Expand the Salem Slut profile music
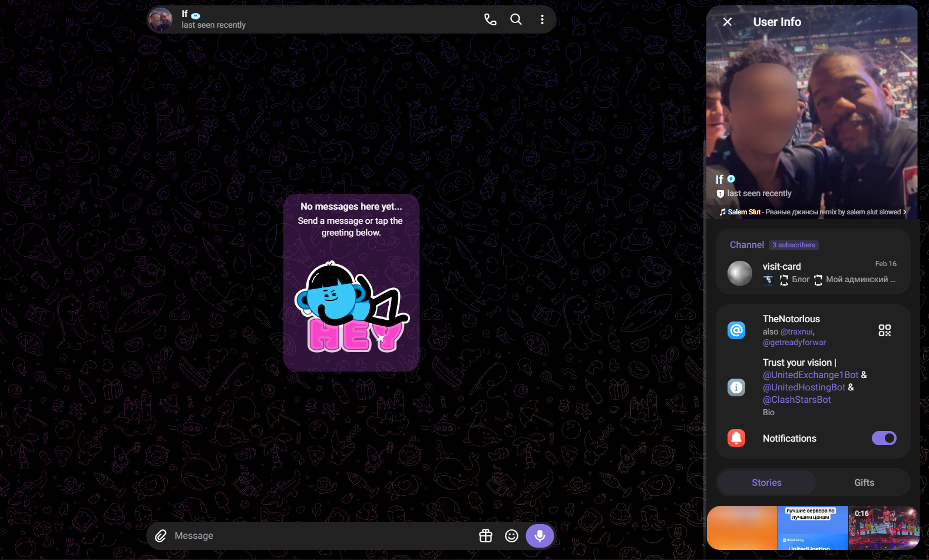The image size is (929, 560). coord(813,212)
